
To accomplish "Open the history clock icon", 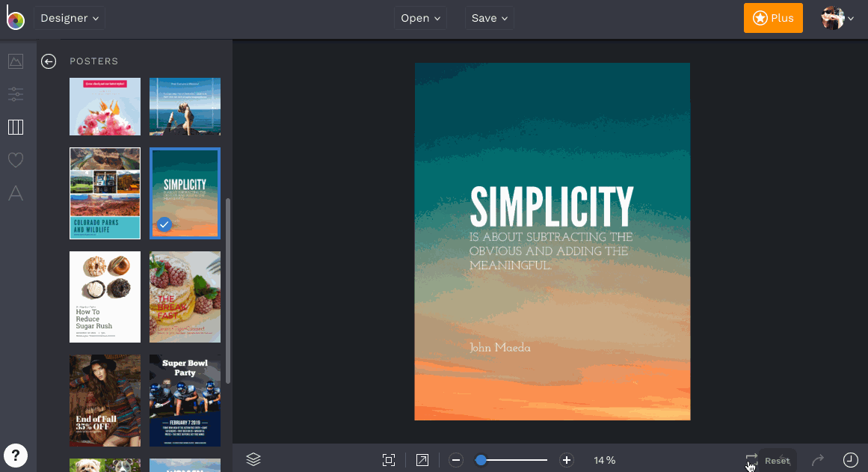I will (x=850, y=460).
